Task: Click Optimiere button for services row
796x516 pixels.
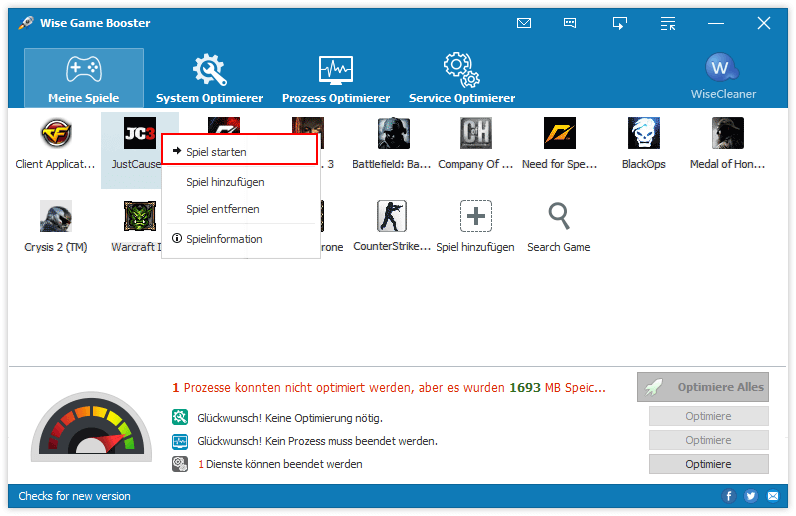Action: 708,464
